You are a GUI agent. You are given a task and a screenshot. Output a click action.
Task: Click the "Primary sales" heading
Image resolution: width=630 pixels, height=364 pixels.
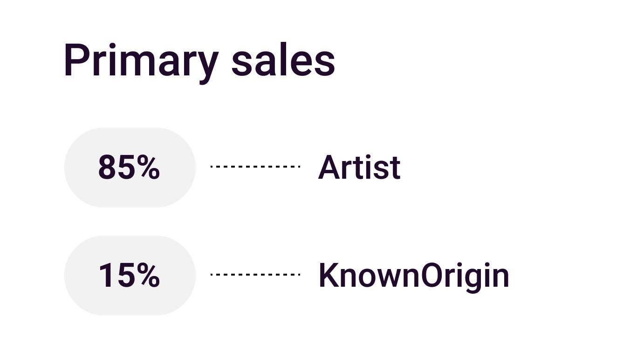pos(199,61)
